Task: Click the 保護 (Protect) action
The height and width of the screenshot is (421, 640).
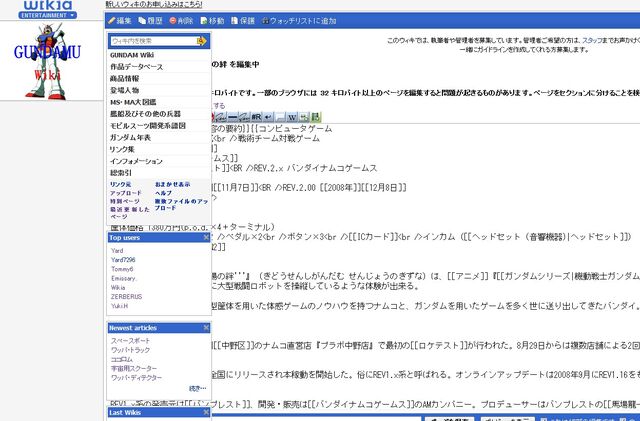Action: tap(243, 21)
